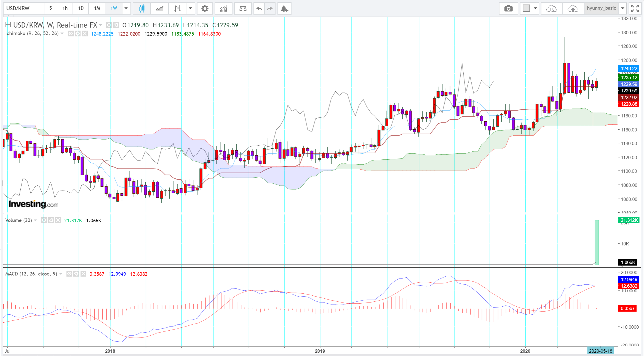The image size is (644, 356).
Task: Select the candlestick chart style icon
Action: coord(141,9)
